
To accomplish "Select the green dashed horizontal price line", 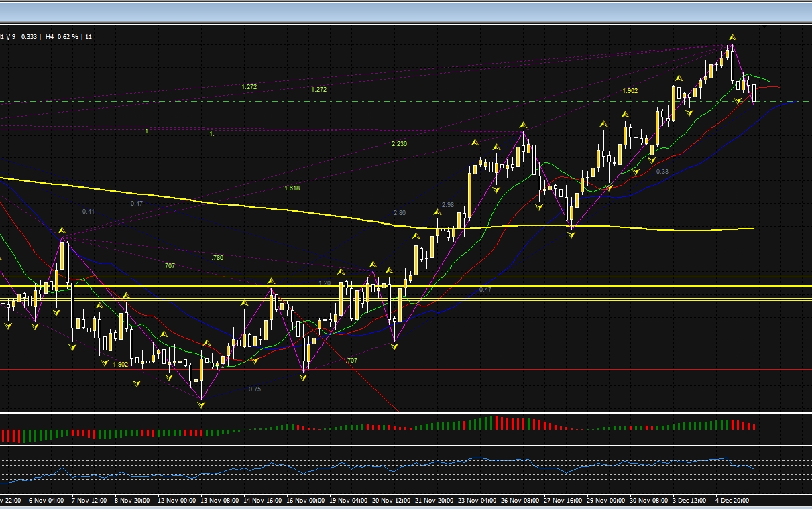I will (406, 101).
